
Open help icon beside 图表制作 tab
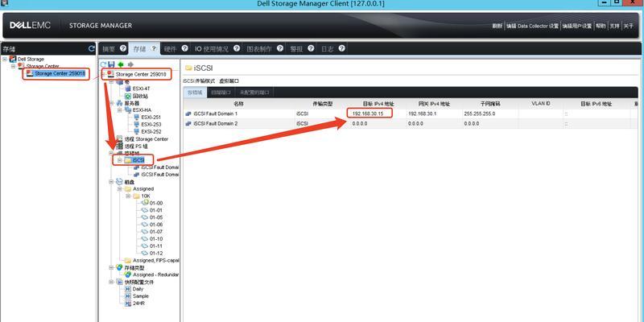(x=280, y=48)
